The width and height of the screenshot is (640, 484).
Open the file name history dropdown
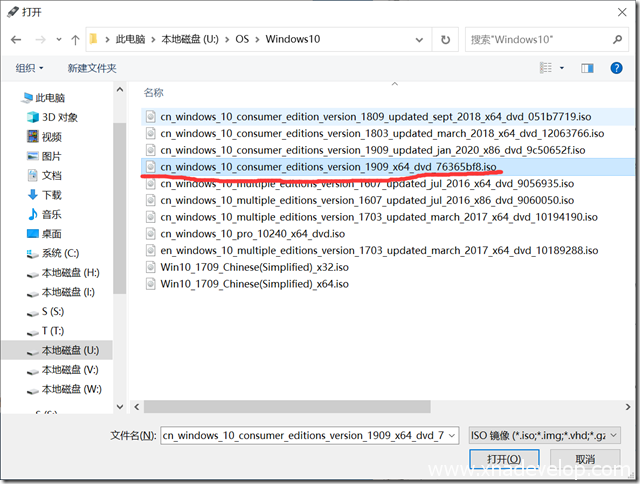[x=450, y=435]
